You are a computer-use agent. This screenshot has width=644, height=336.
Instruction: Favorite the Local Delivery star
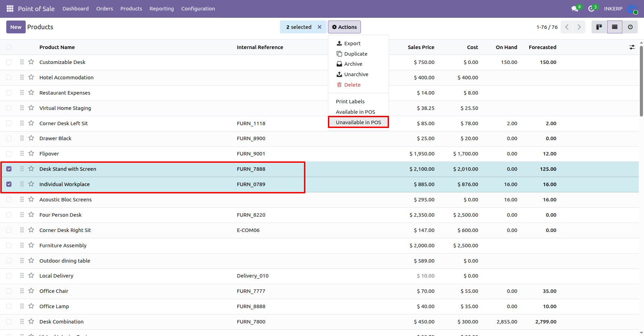point(31,275)
